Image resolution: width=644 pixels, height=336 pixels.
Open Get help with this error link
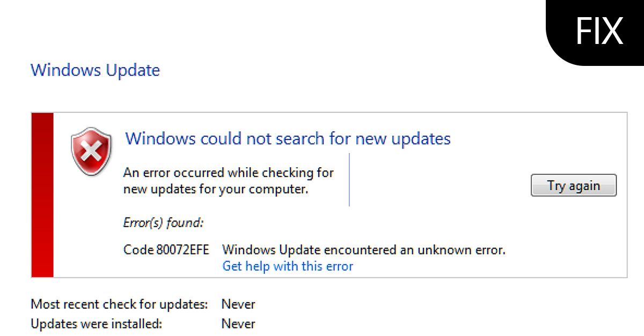pos(288,266)
